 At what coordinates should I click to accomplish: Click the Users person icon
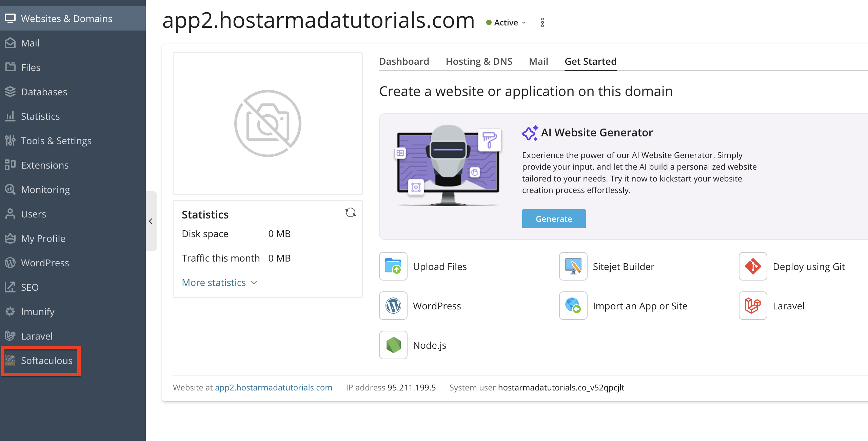(x=10, y=214)
